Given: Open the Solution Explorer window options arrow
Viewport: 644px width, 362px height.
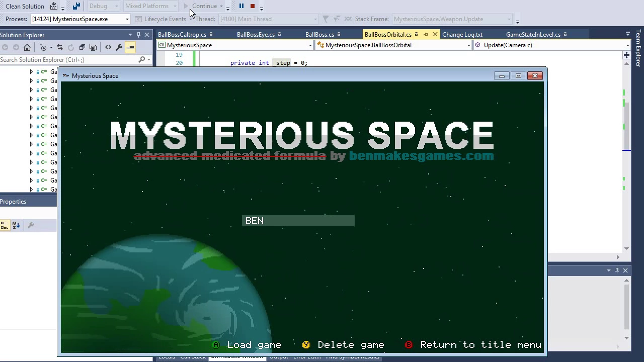Looking at the screenshot, I should 130,35.
